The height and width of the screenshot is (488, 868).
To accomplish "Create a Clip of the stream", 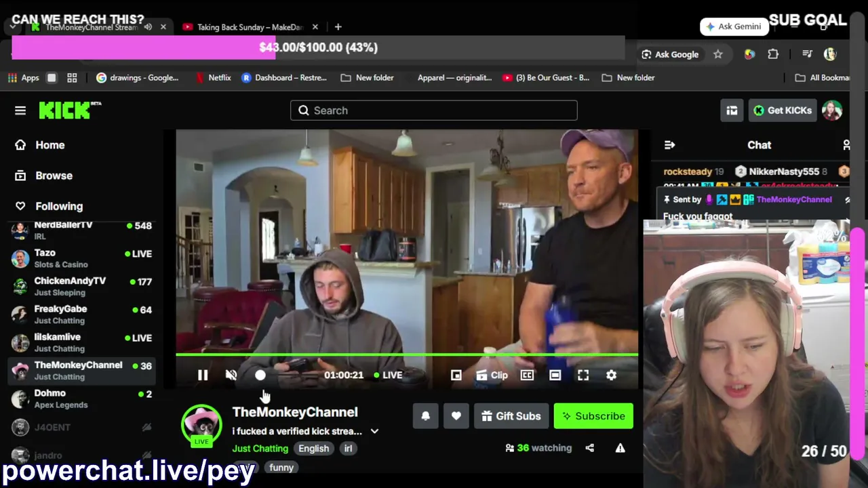I will coord(492,375).
